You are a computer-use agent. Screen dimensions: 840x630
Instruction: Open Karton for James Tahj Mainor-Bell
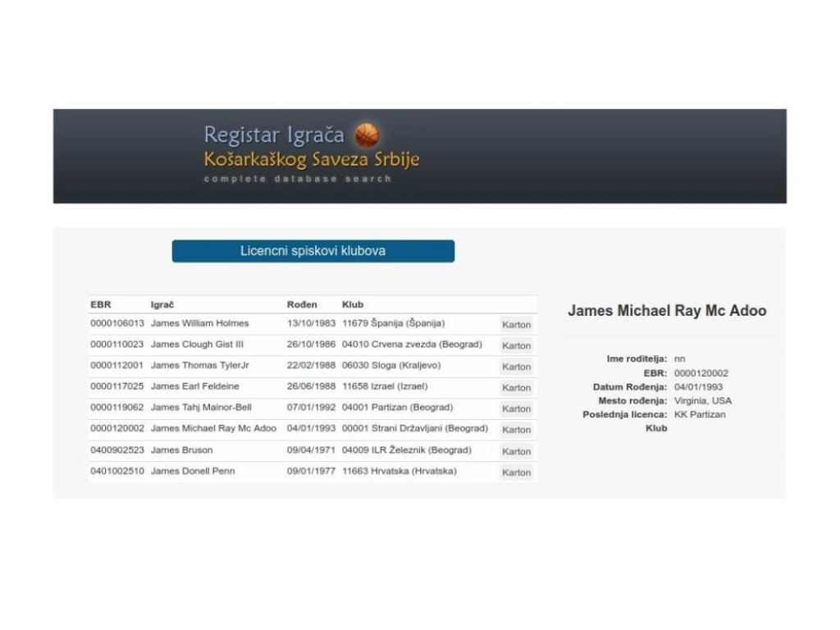coord(516,409)
